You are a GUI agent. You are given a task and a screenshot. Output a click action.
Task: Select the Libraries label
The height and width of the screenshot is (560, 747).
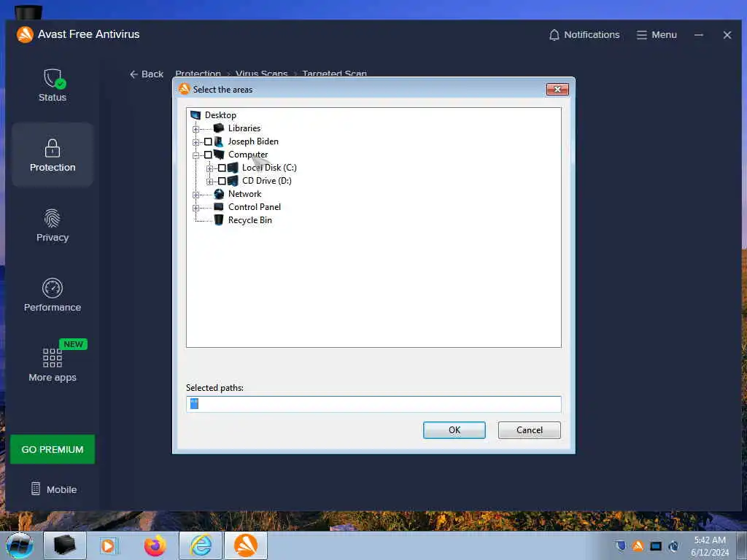pos(244,128)
